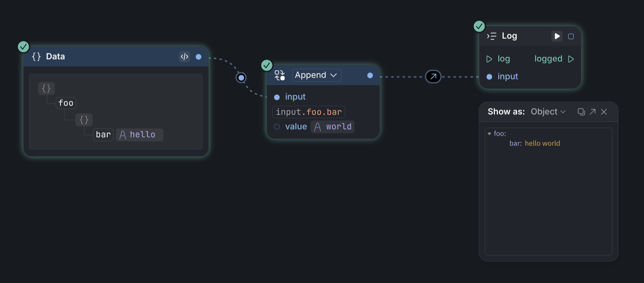Screen dimensions: 644x283
Task: Collapse the foo tree entry in output
Action: click(x=490, y=134)
